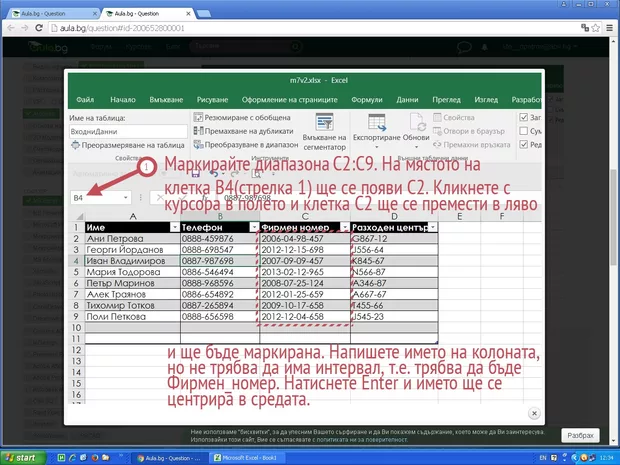Click Премахни връзката
The image size is (620, 465).
click(x=471, y=145)
